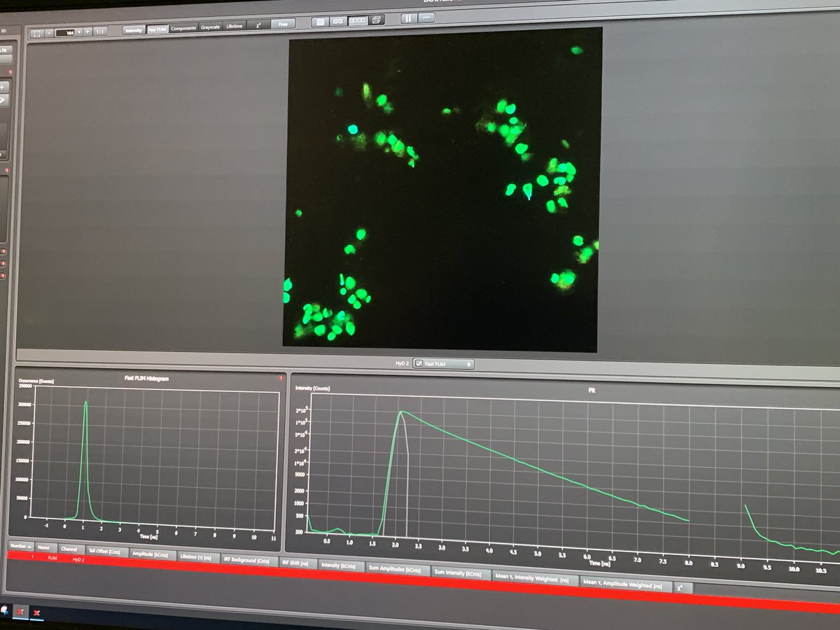This screenshot has height=630, width=840.
Task: Select the Fast FLIM display mode
Action: pos(157,29)
